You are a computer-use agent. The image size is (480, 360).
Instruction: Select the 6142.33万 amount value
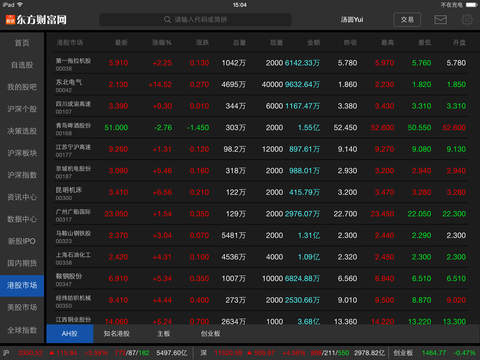point(302,63)
